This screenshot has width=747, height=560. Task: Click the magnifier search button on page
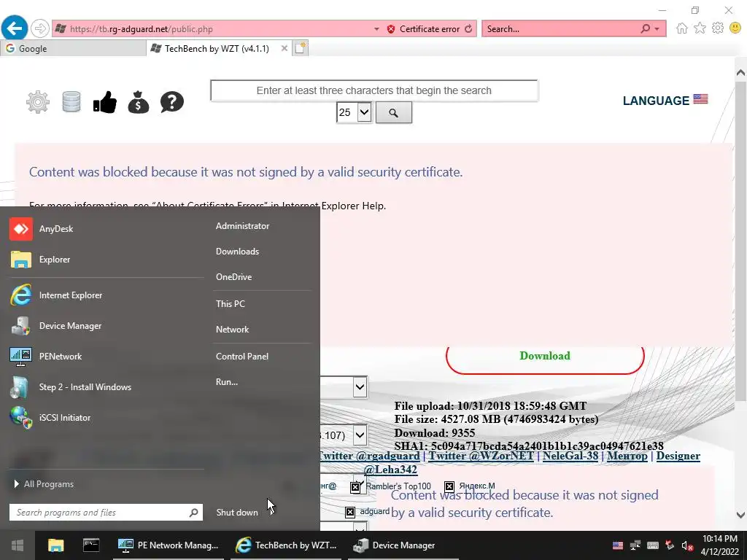pyautogui.click(x=393, y=113)
